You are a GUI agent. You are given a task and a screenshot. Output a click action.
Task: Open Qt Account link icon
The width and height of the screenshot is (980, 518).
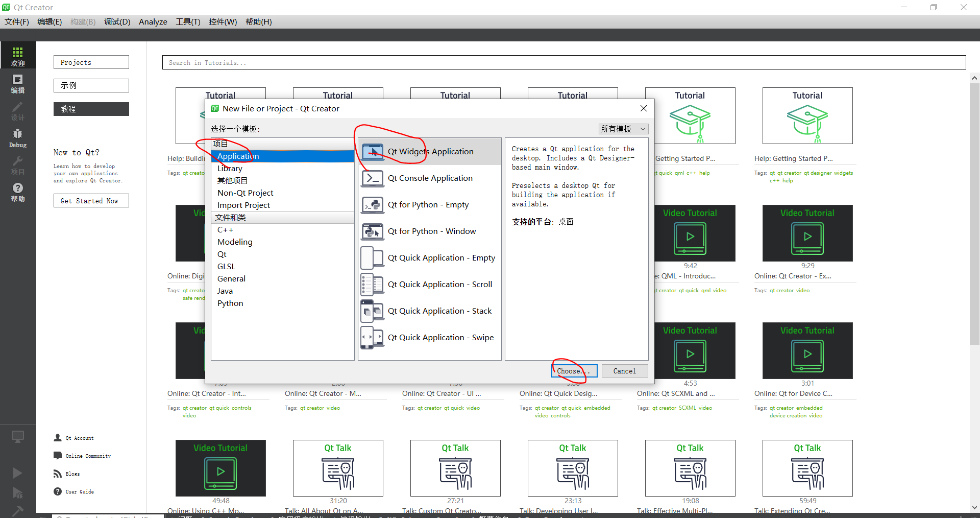click(58, 438)
